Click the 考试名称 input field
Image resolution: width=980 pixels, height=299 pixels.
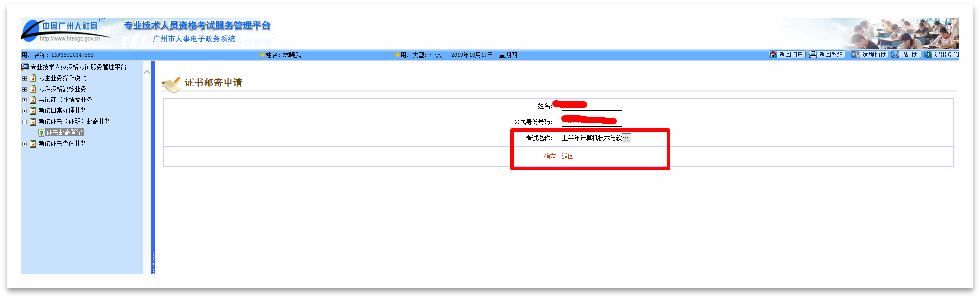click(x=591, y=138)
